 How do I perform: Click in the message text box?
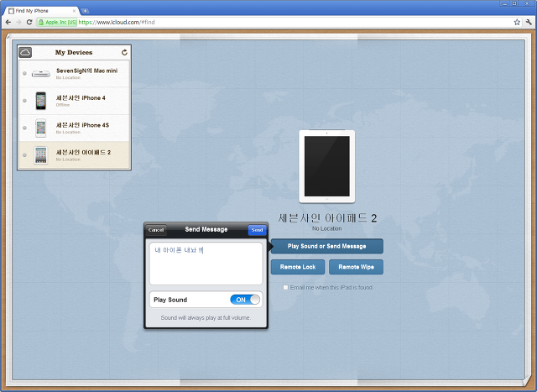pos(206,264)
